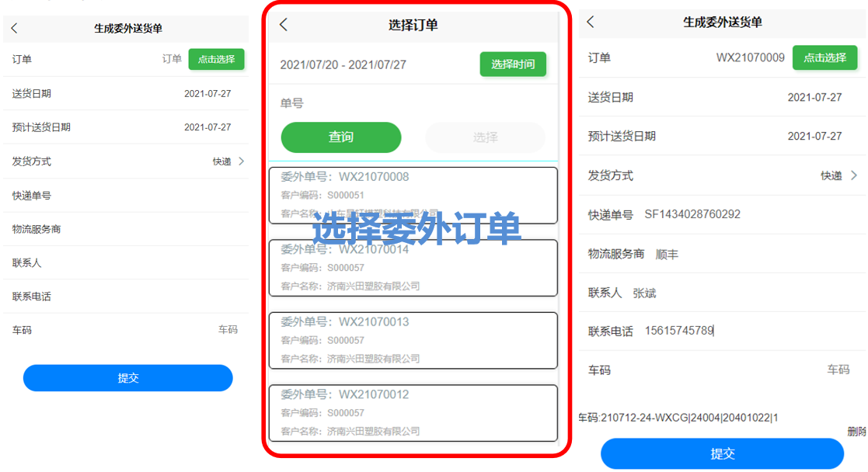Click 删除 link to remove 车码
Screen dimensions: 868x472
[x=856, y=432]
